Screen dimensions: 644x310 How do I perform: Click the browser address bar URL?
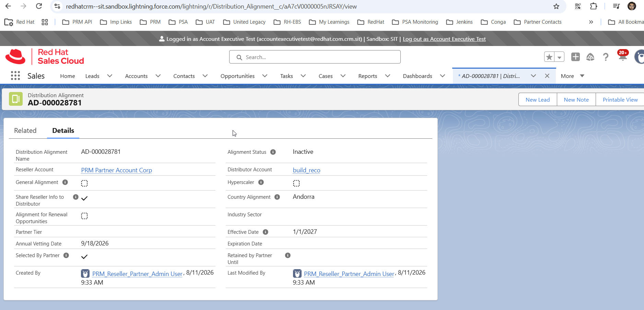click(211, 6)
